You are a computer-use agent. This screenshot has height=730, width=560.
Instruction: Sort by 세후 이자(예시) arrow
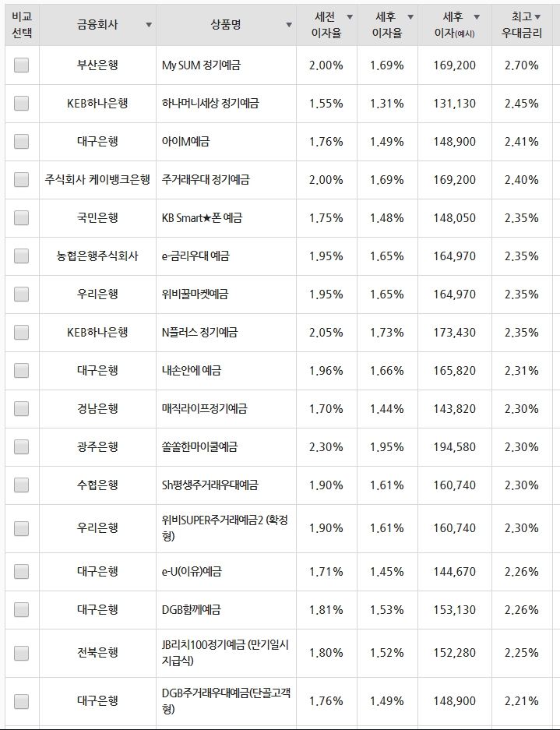(476, 17)
